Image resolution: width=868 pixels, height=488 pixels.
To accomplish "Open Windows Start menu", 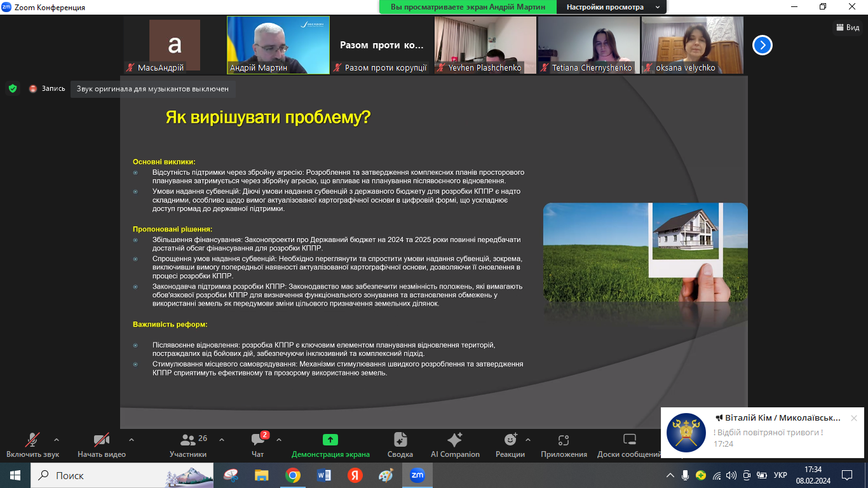I will tap(15, 475).
